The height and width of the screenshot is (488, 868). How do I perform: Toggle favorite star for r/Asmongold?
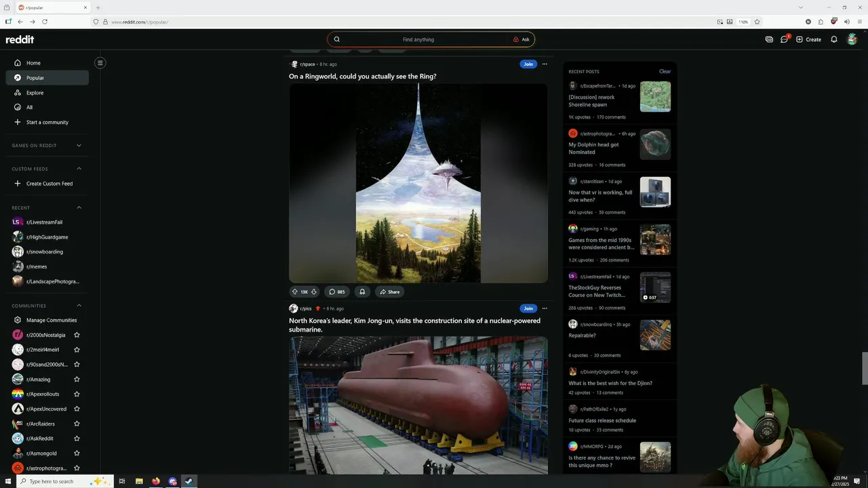point(77,453)
